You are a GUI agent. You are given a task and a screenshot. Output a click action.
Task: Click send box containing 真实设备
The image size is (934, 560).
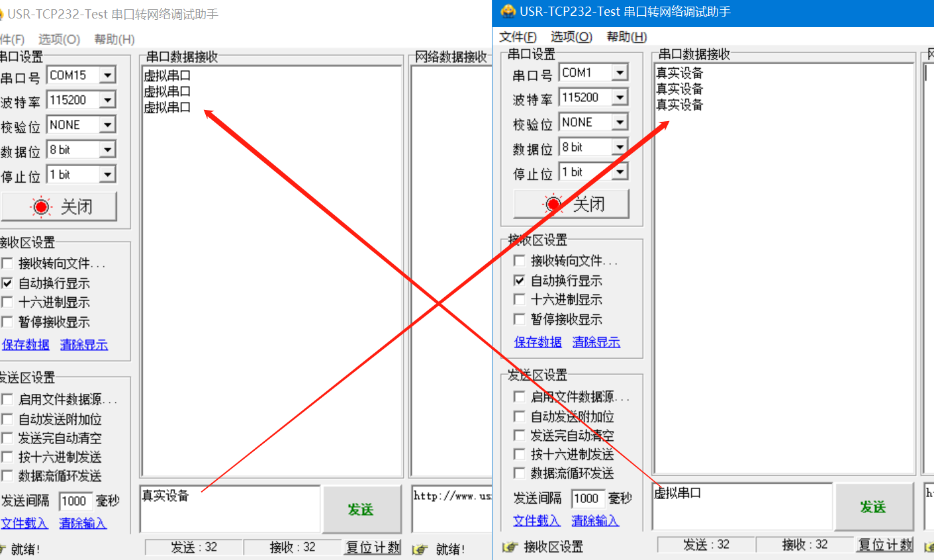pos(230,509)
